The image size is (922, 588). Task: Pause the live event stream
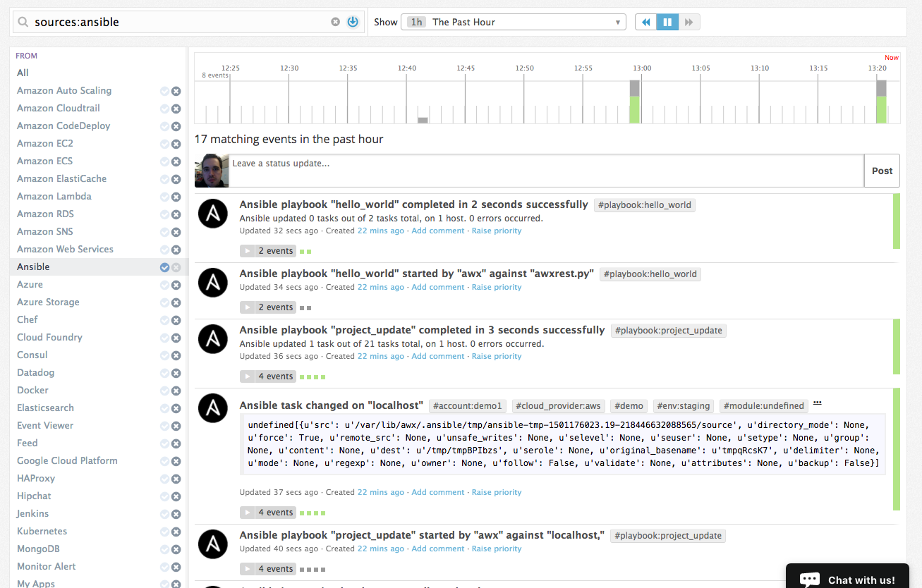(x=667, y=22)
